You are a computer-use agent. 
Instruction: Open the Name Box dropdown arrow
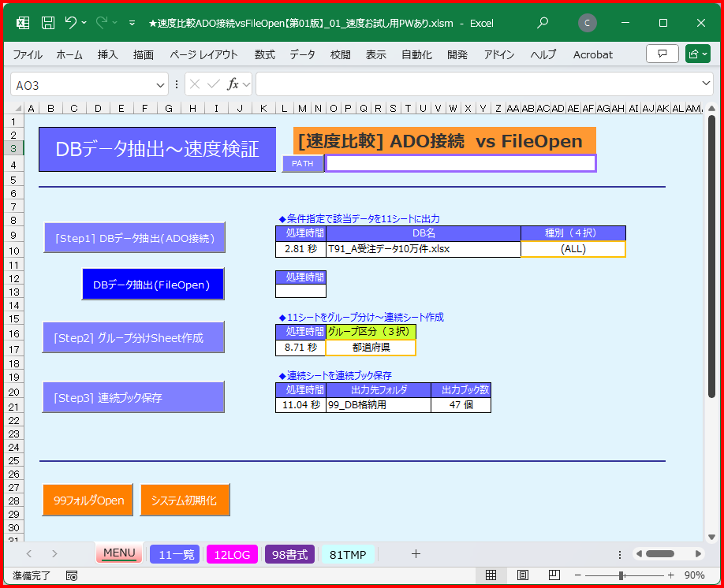(160, 84)
